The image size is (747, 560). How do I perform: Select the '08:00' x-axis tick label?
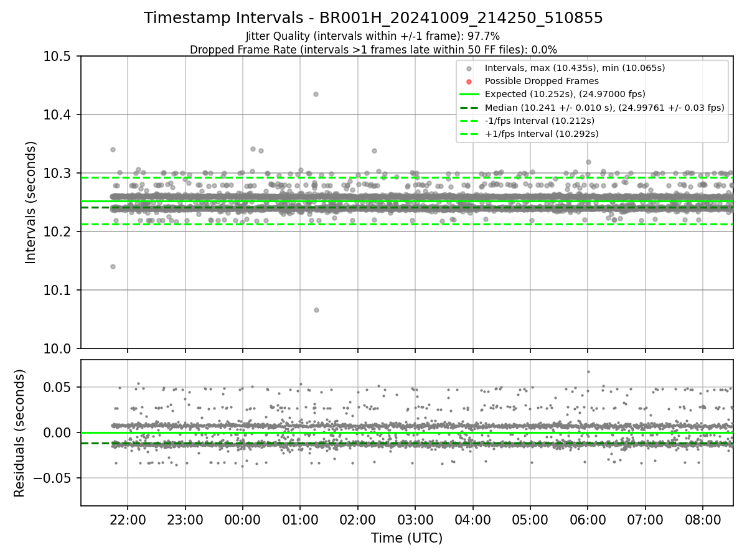pyautogui.click(x=703, y=519)
